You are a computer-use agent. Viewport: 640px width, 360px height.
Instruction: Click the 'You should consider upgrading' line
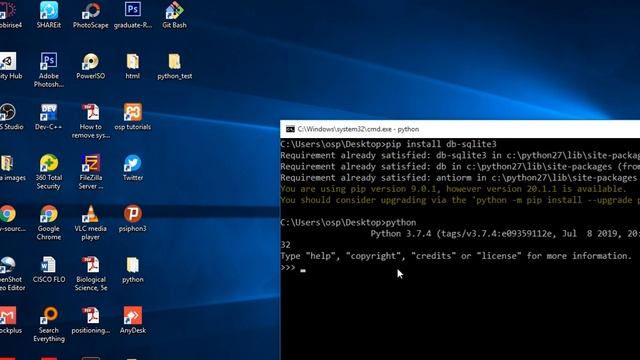click(460, 200)
